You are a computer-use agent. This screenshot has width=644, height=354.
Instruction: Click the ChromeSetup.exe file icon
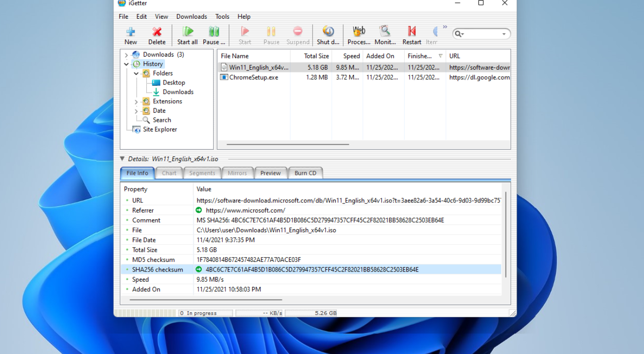coord(224,77)
